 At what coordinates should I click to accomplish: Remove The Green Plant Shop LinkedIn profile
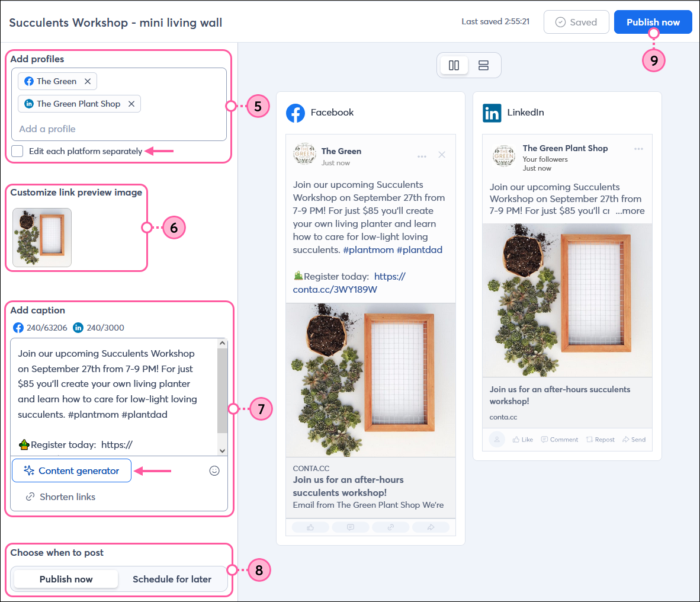(x=131, y=104)
